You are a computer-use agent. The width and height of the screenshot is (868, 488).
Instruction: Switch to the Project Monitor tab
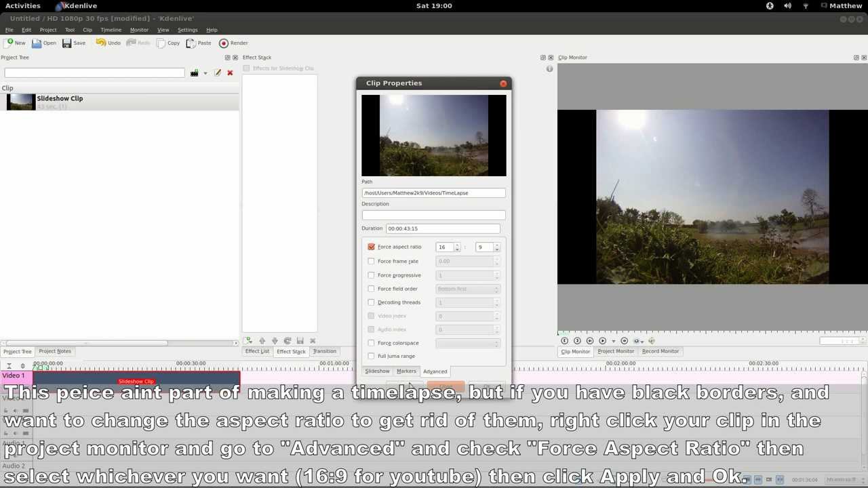616,351
